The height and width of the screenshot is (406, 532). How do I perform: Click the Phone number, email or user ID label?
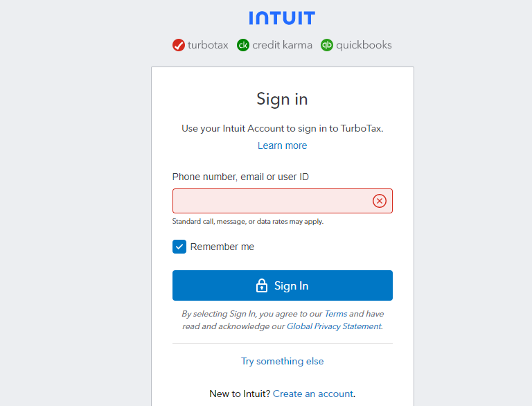[240, 177]
